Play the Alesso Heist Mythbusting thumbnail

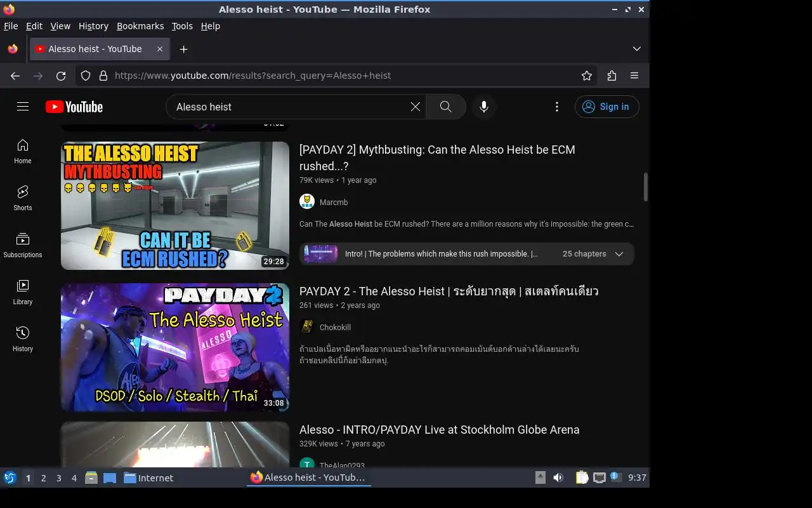click(175, 206)
